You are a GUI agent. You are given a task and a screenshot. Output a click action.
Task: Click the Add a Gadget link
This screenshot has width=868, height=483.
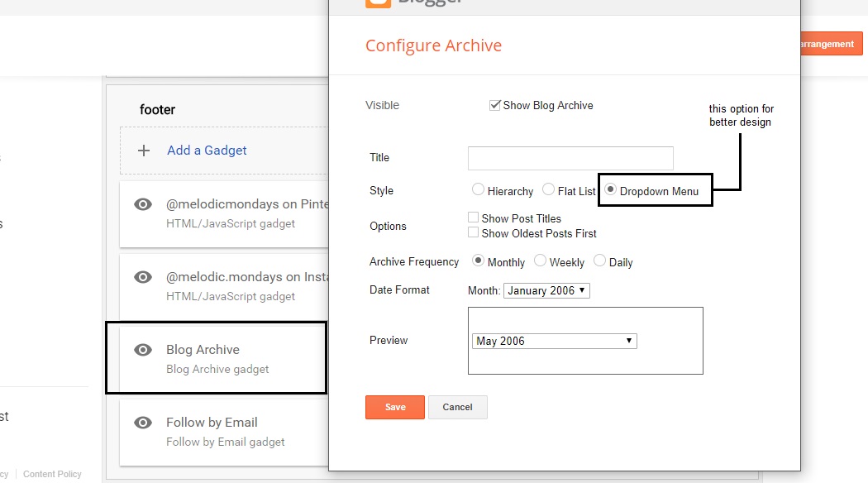207,151
